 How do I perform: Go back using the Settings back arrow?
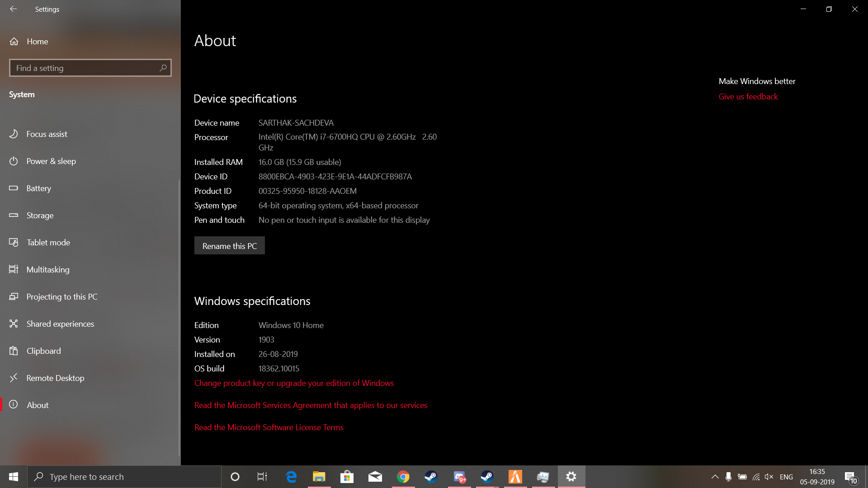click(x=13, y=9)
